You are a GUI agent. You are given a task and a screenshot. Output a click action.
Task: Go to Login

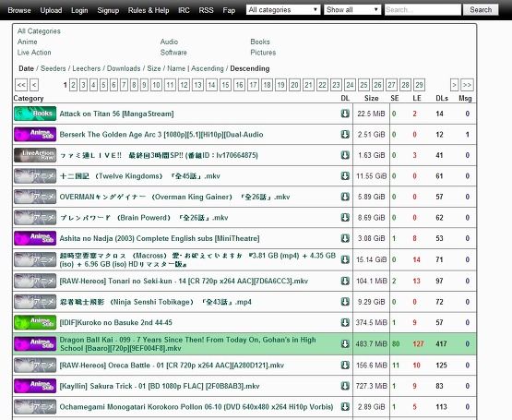click(79, 10)
